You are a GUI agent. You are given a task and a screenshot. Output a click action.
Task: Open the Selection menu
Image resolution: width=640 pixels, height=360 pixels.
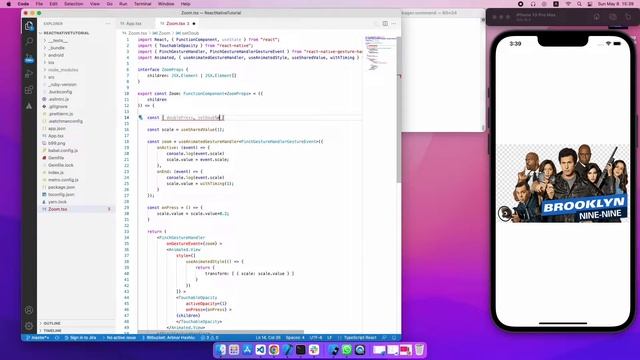[73, 4]
